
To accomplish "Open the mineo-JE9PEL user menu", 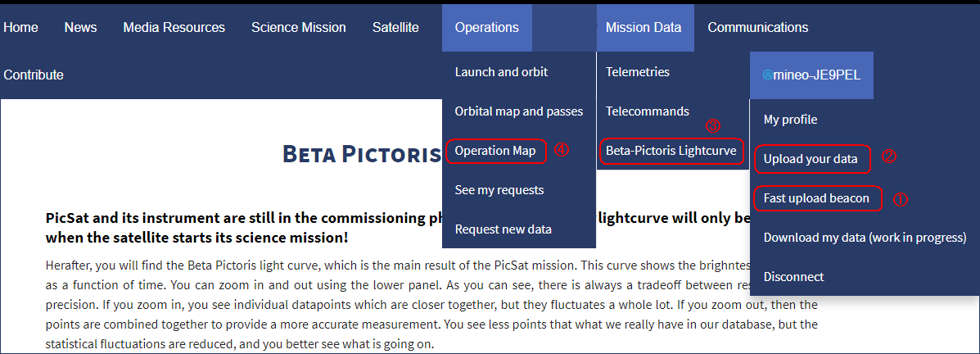I will click(x=811, y=75).
